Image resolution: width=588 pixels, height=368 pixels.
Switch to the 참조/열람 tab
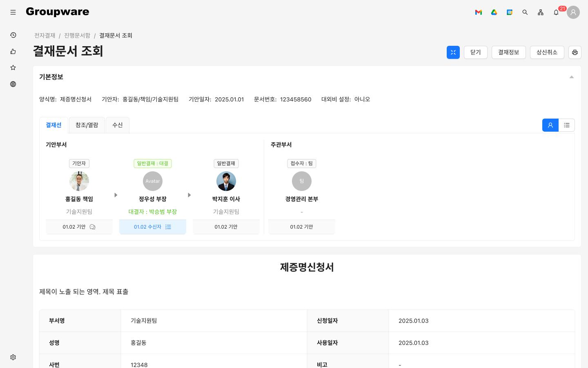(87, 125)
